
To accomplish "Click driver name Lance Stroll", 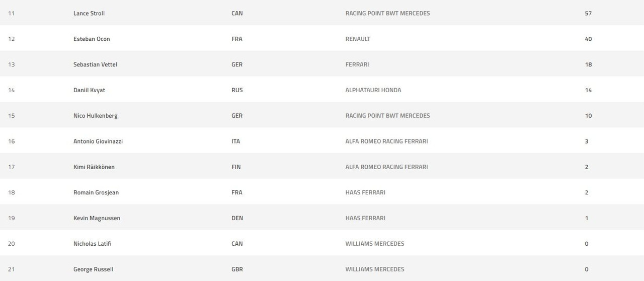I will pyautogui.click(x=89, y=13).
